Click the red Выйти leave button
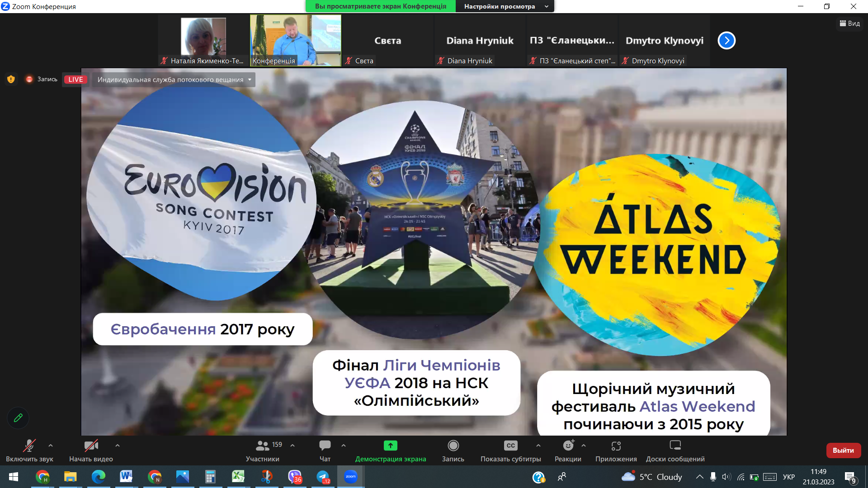This screenshot has width=868, height=488. (x=843, y=450)
